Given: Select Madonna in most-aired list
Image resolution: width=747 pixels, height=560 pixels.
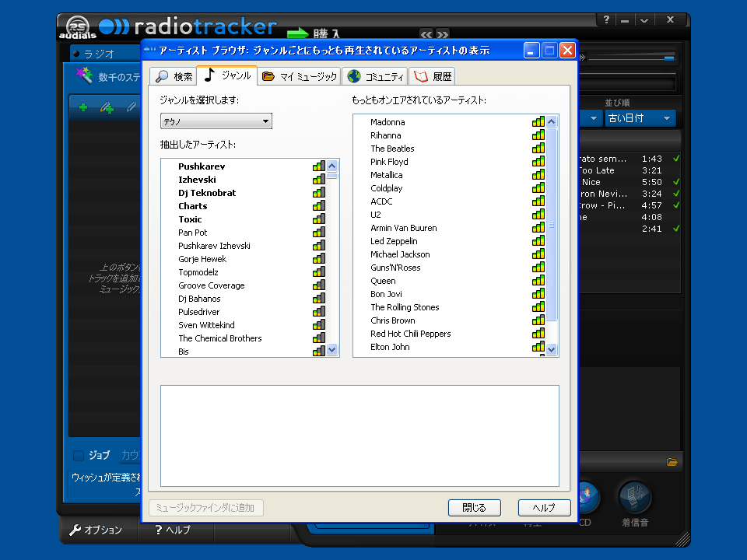Looking at the screenshot, I should tap(388, 122).
